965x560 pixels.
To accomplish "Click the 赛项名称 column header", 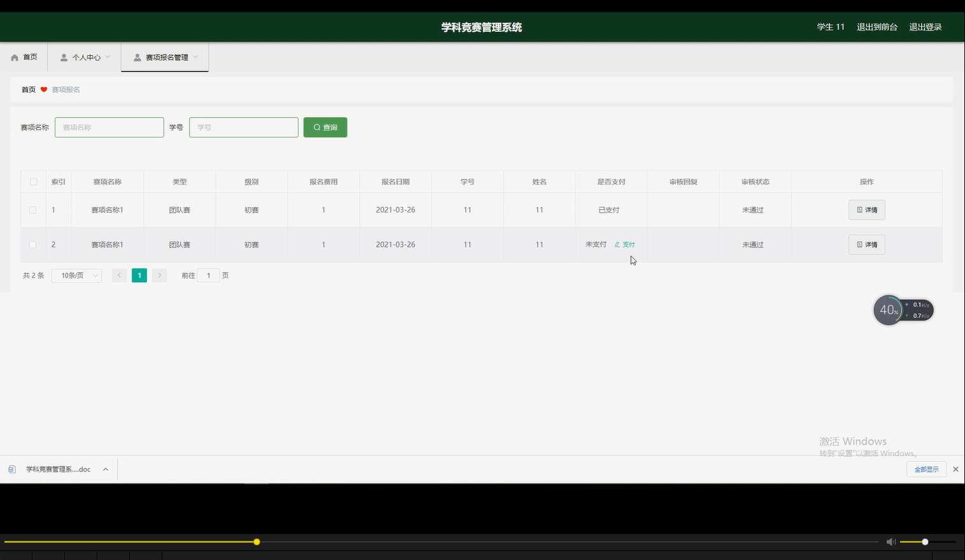I will (x=108, y=181).
